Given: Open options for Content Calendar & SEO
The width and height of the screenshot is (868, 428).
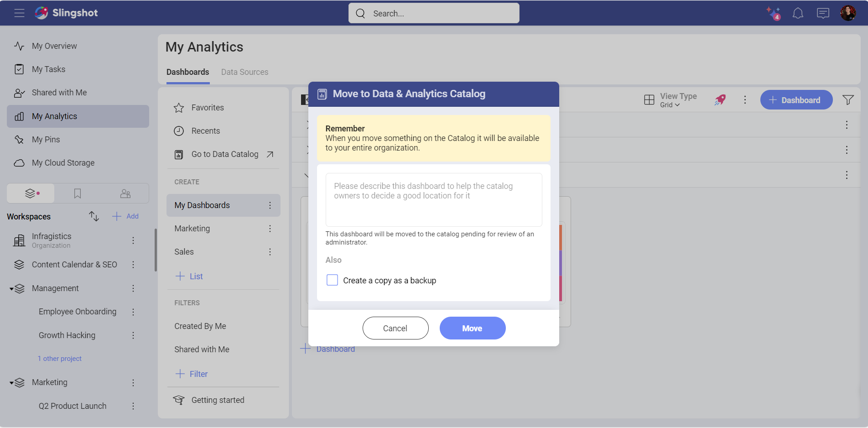Looking at the screenshot, I should (133, 265).
